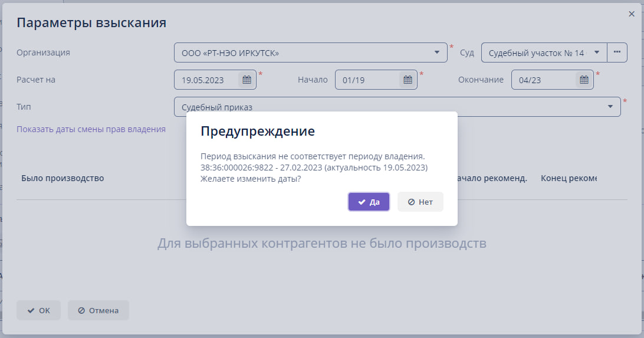The height and width of the screenshot is (338, 644).
Task: Open the Показать даты смены прав владения link
Action: (x=91, y=129)
